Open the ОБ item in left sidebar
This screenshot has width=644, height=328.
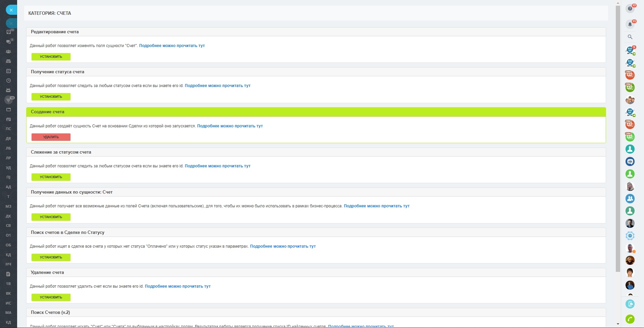(x=8, y=245)
